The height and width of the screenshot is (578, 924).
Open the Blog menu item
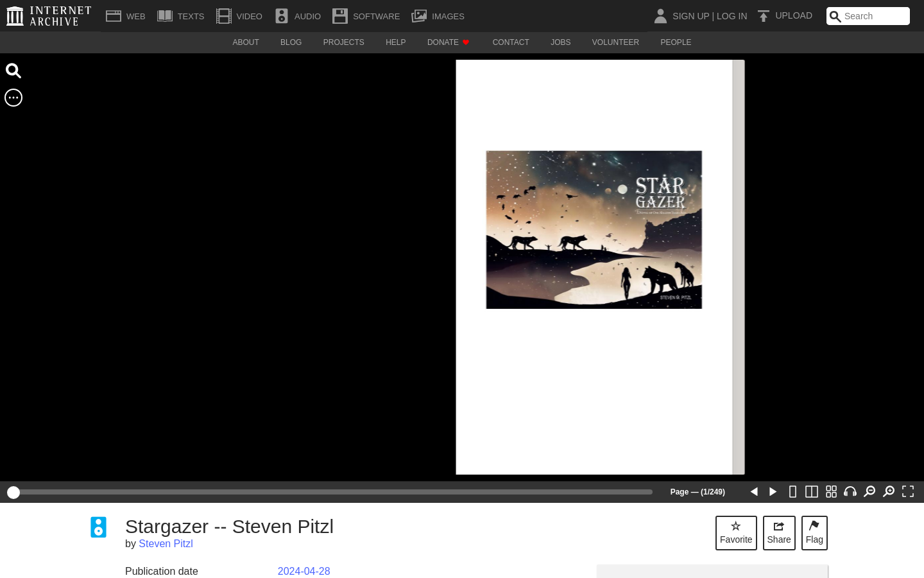point(291,42)
